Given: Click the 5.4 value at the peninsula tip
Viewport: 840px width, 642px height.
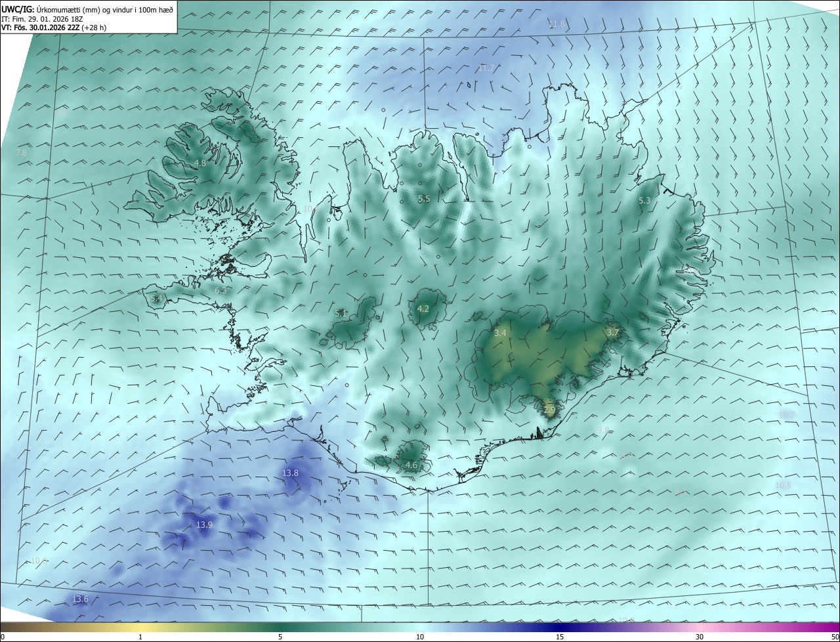Looking at the screenshot, I should (156, 299).
